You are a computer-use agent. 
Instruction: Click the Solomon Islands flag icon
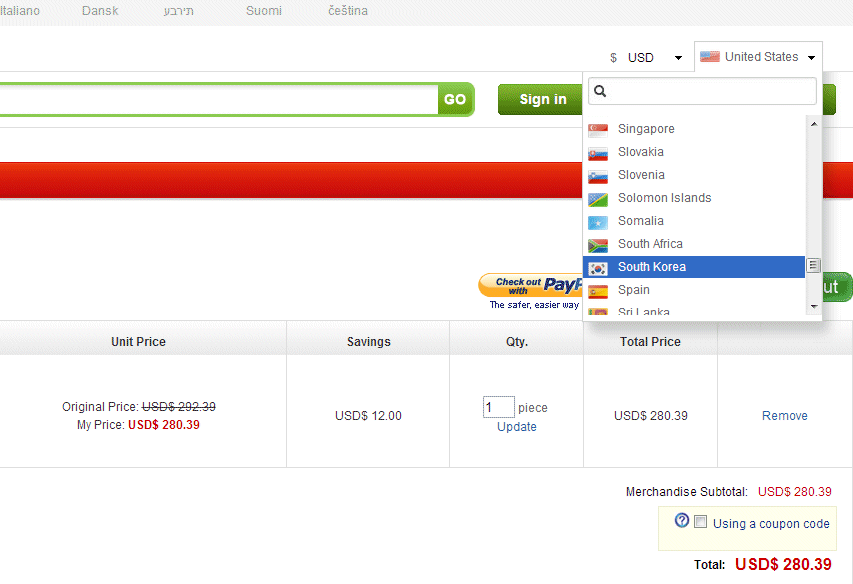598,198
